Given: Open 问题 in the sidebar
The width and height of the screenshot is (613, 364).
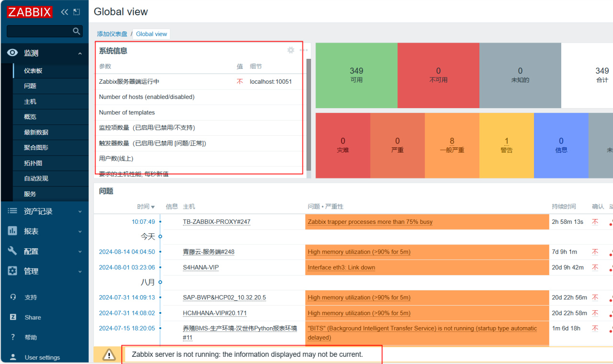Looking at the screenshot, I should click(x=30, y=86).
